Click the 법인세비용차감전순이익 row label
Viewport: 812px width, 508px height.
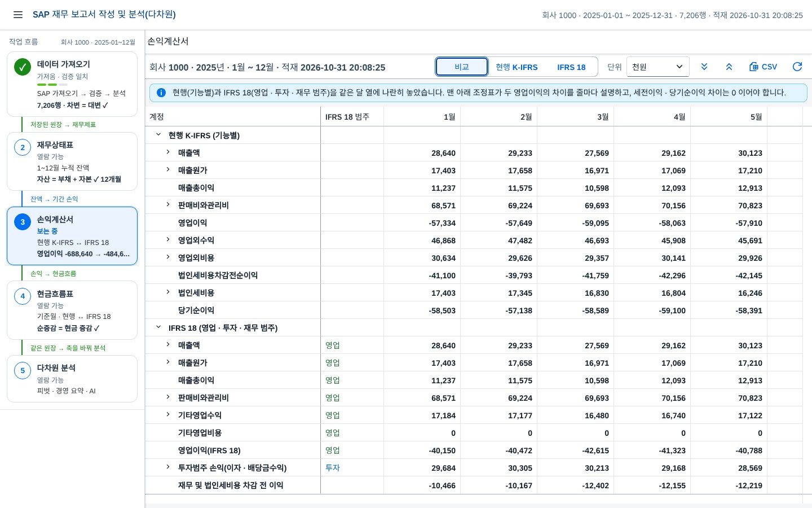218,275
